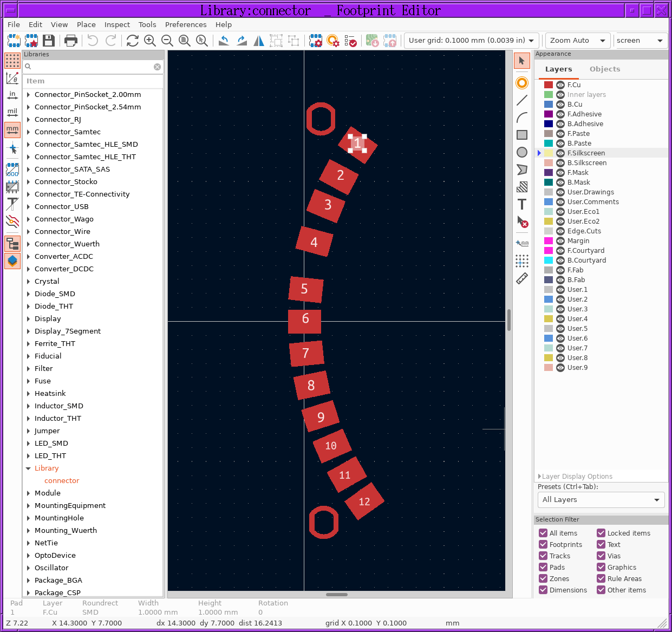The height and width of the screenshot is (632, 672).
Task: Activate the Delete Items tool
Action: click(x=522, y=222)
